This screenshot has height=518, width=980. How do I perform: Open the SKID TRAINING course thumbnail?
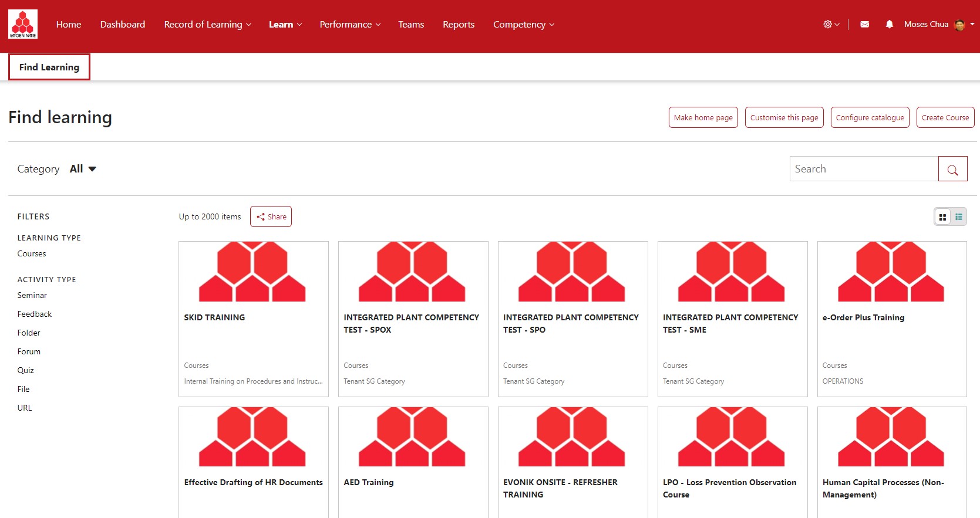[x=253, y=272]
